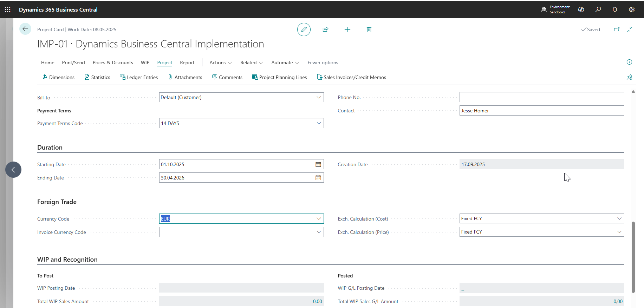Expand Invoice Currency Code dropdown
Image resolution: width=644 pixels, height=308 pixels.
tap(319, 232)
